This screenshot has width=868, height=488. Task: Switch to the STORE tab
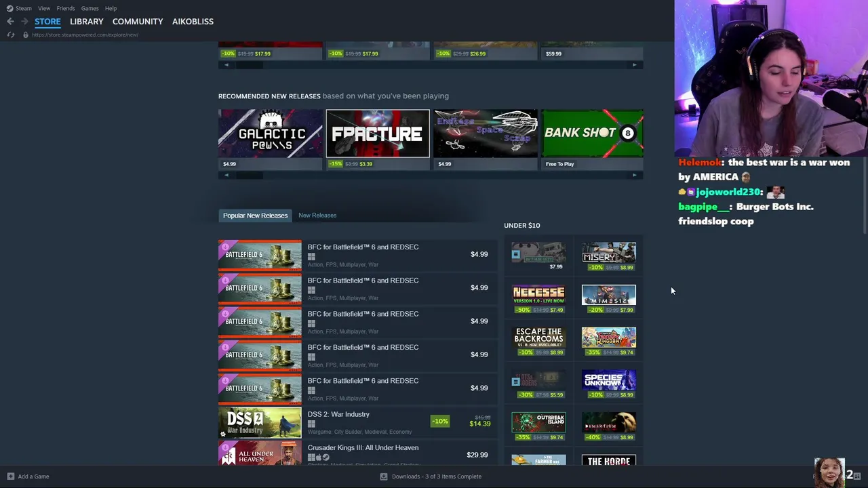(47, 22)
